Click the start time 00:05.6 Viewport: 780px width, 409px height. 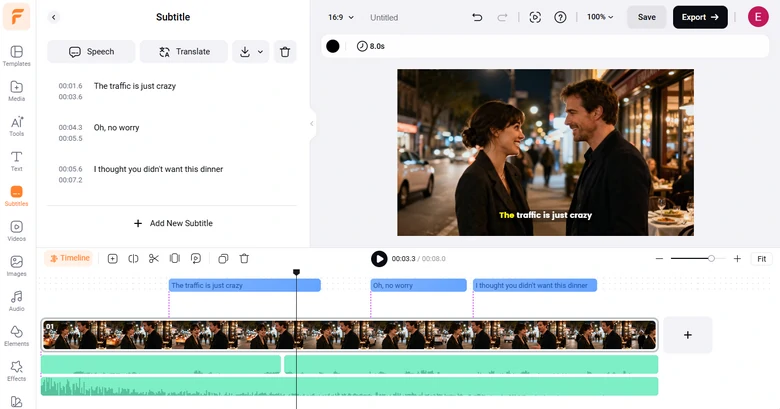(x=71, y=169)
